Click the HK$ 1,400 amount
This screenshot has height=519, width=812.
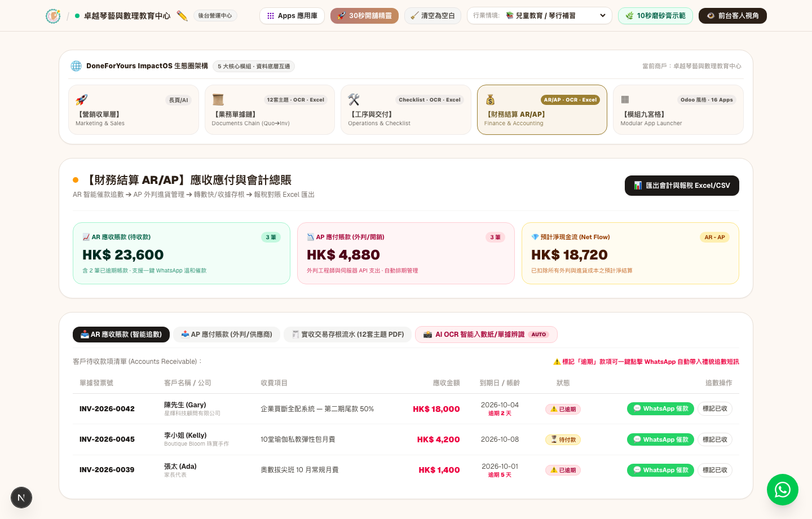pyautogui.click(x=439, y=470)
